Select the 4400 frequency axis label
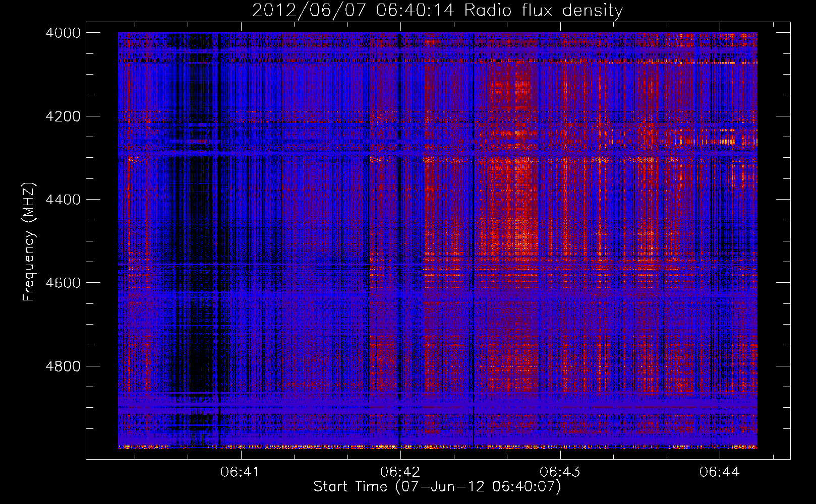Viewport: 816px width, 504px height. click(x=63, y=200)
